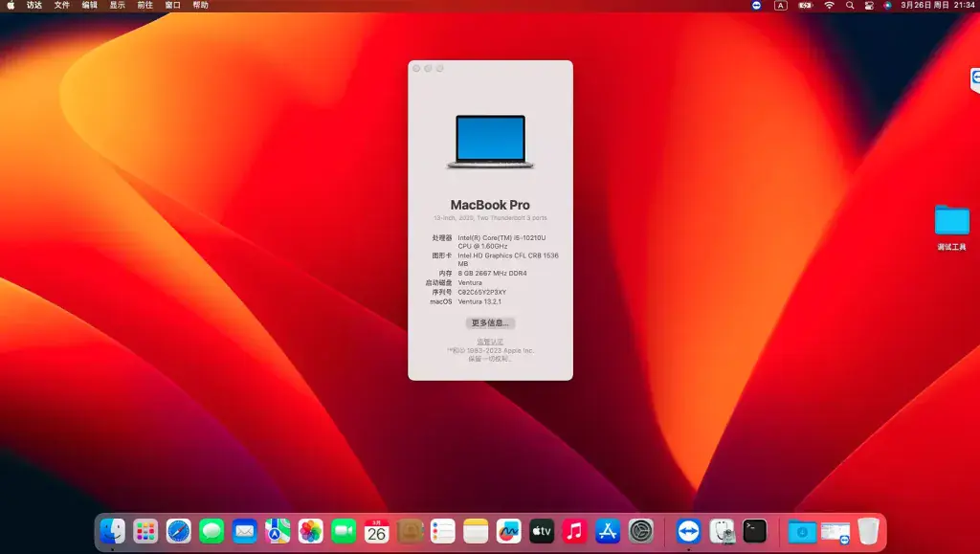Click the 更多信息... button

490,322
